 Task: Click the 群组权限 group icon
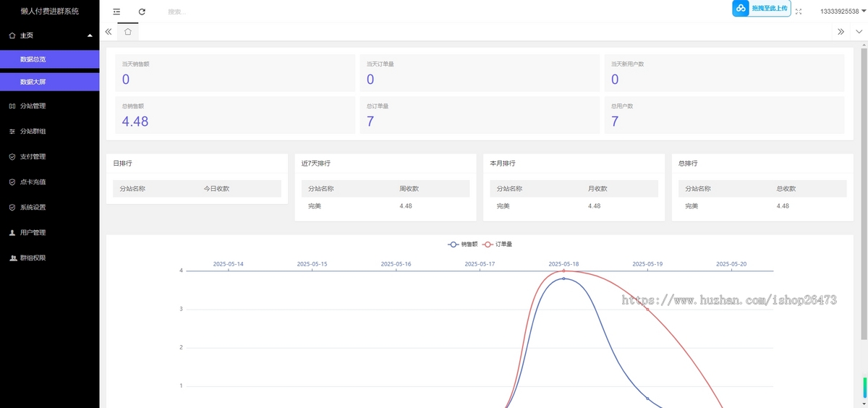click(12, 258)
